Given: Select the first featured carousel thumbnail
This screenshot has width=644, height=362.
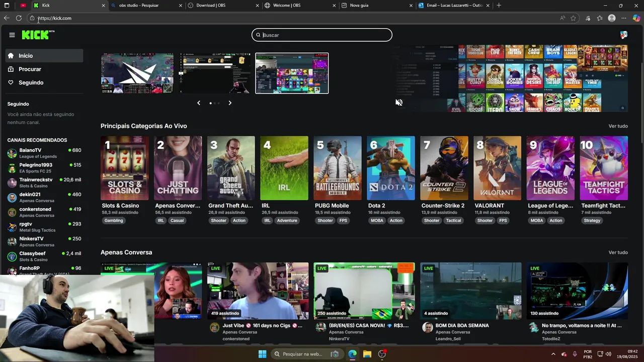Looking at the screenshot, I should [137, 73].
